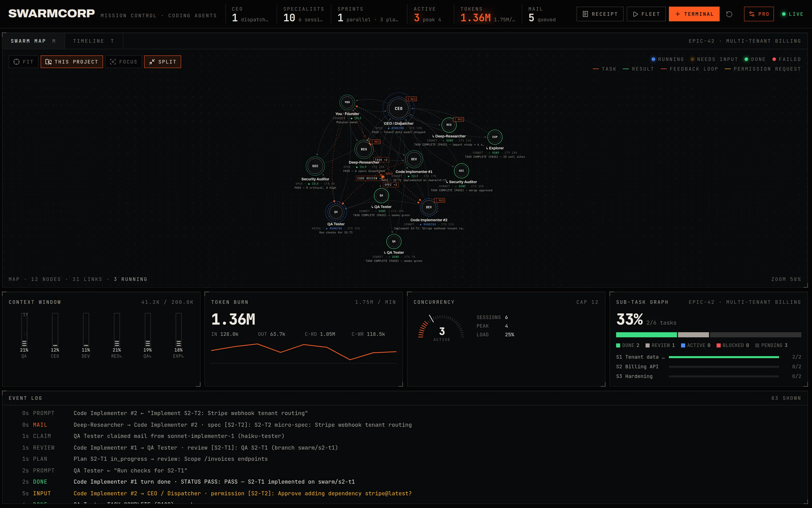Toggle THIS PROJECT filter
Viewport: 812px width, 508px height.
pyautogui.click(x=72, y=62)
